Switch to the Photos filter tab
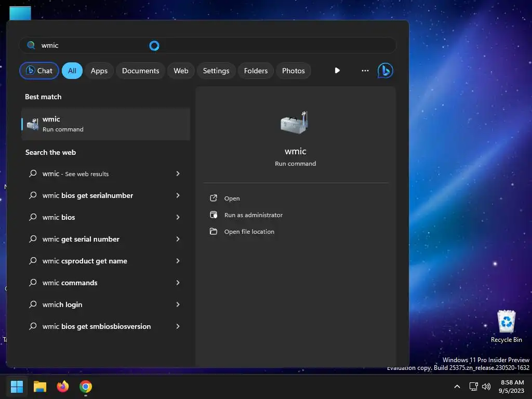532x399 pixels. (294, 71)
